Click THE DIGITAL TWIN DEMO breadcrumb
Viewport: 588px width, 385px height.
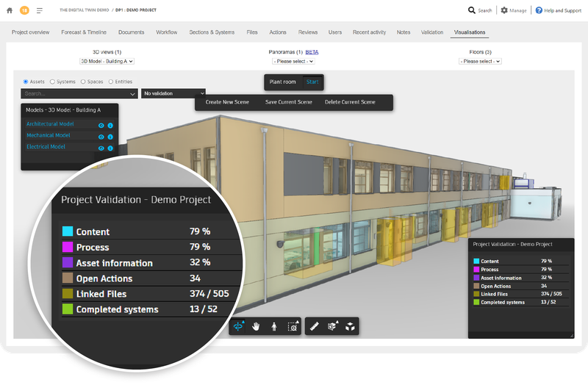click(85, 10)
